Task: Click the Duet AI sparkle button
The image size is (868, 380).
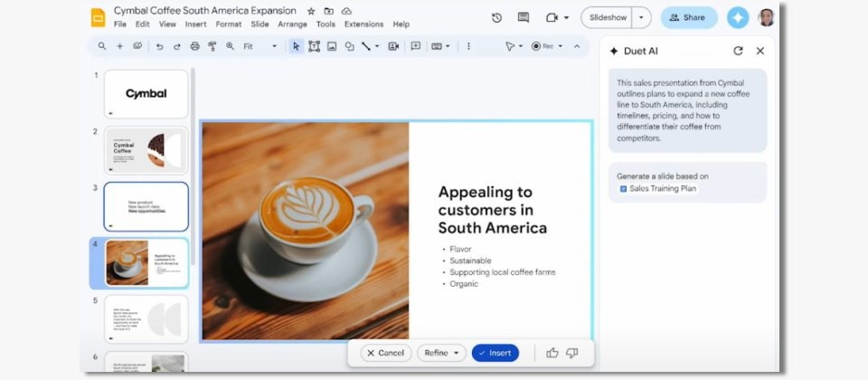Action: [x=738, y=17]
